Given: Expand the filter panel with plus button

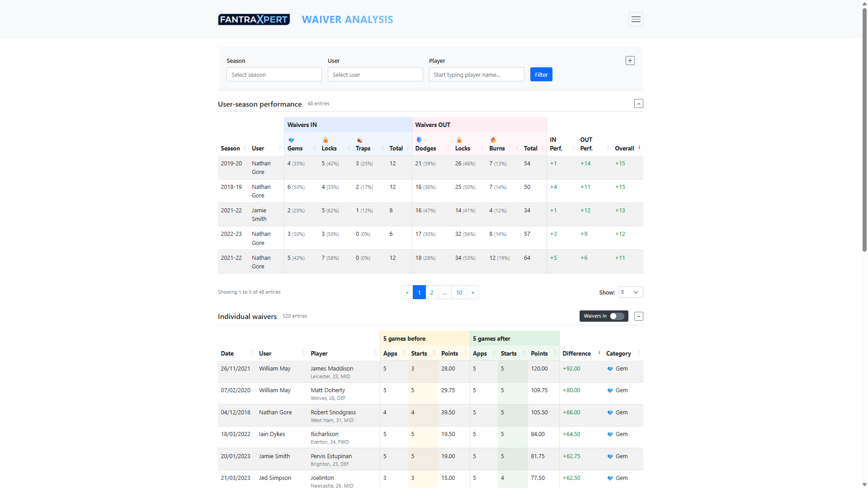Looking at the screenshot, I should [630, 61].
